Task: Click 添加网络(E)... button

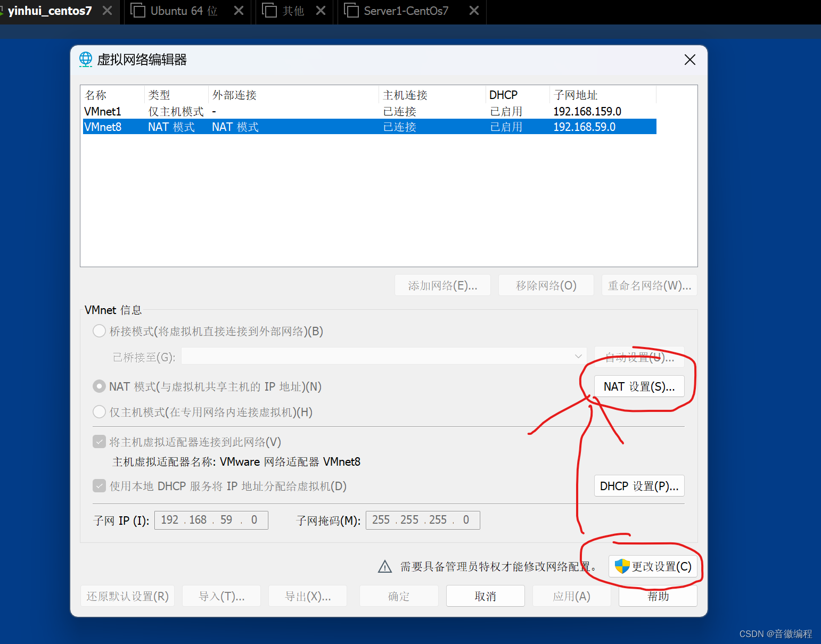Action: tap(442, 285)
